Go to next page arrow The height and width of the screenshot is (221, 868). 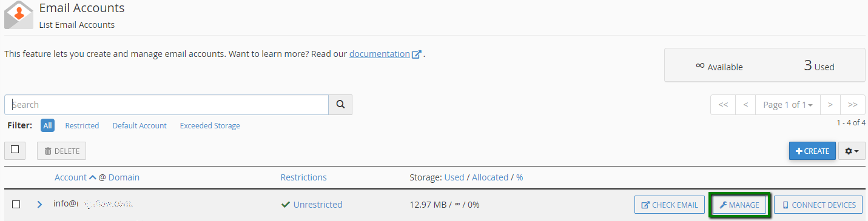point(830,105)
